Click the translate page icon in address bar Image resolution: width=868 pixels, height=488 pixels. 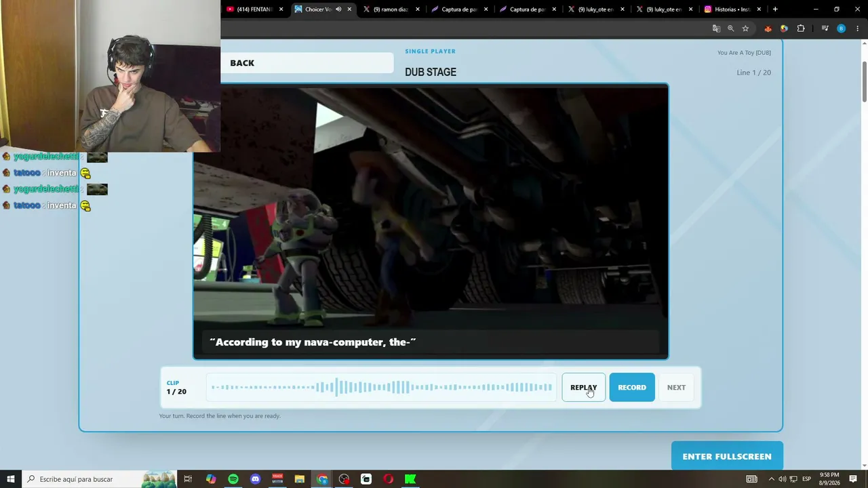tap(716, 28)
